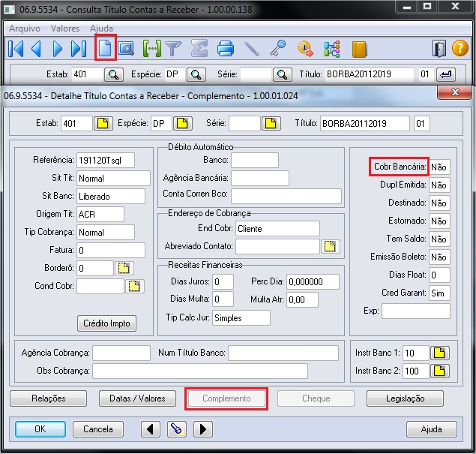Go to first record in toolbar
This screenshot has height=454, width=476.
tap(16, 49)
